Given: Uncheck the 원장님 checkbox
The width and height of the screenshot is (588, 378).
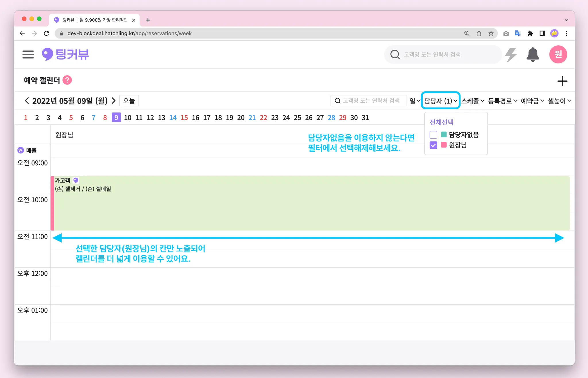Looking at the screenshot, I should (433, 145).
